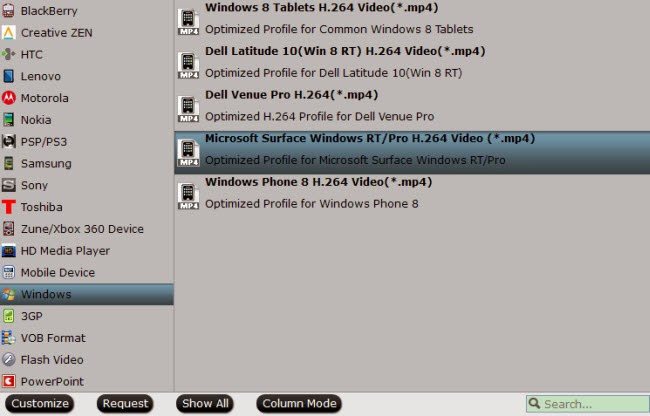Screen dimensions: 650x416
Task: Click the HTC category icon
Action: point(8,54)
